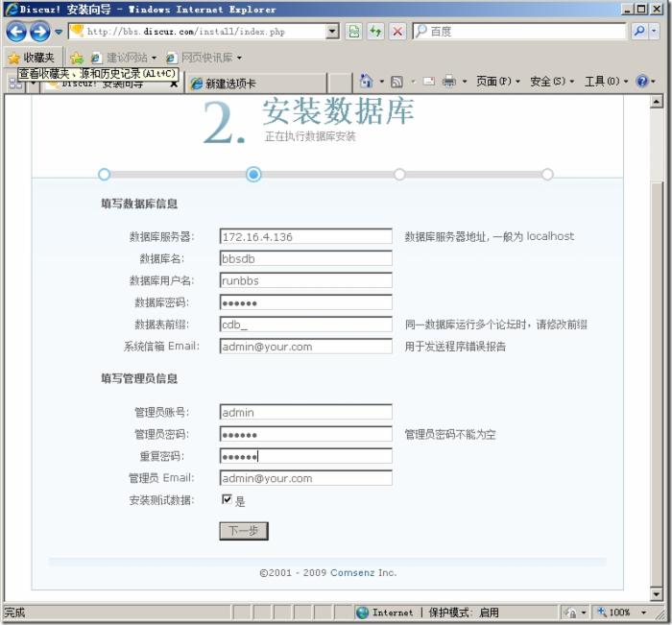Click the Print printer icon
The height and width of the screenshot is (625, 672).
(x=448, y=81)
